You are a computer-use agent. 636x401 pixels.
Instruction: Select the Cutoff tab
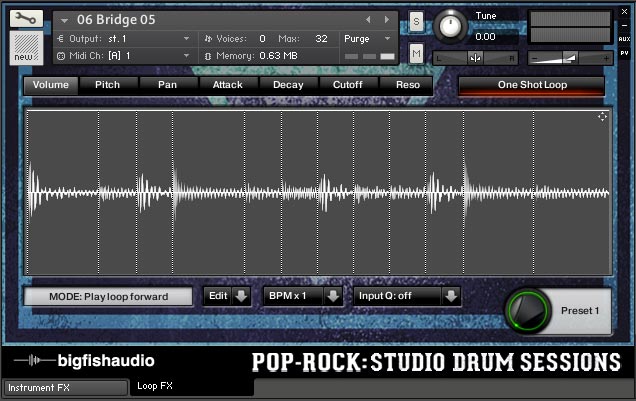coord(348,85)
